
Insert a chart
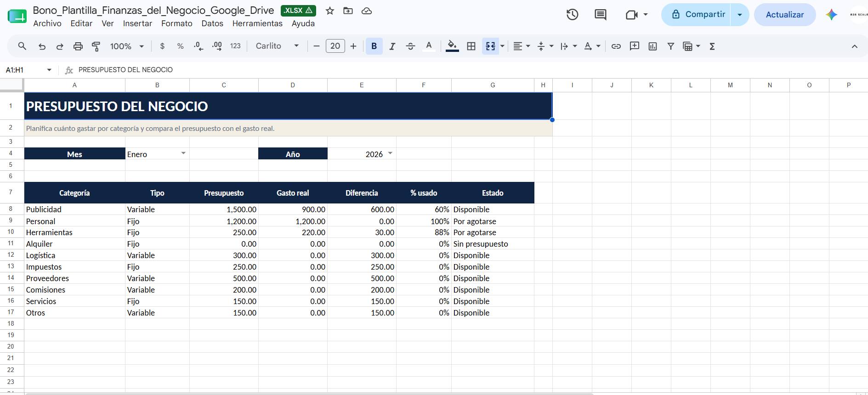pyautogui.click(x=652, y=46)
